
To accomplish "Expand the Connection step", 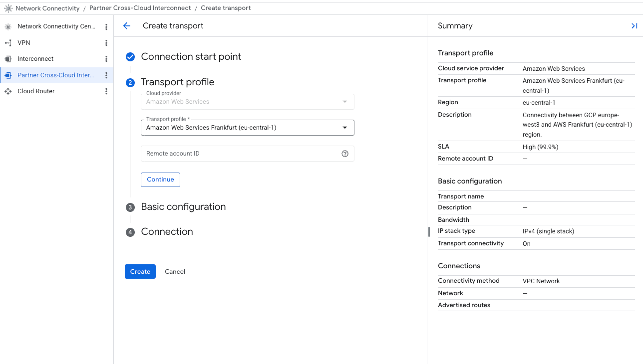I will pos(167,232).
